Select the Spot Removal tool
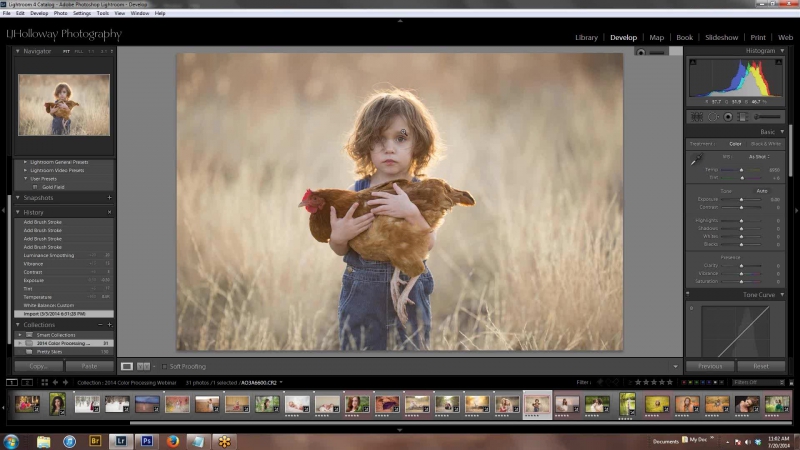 (712, 117)
